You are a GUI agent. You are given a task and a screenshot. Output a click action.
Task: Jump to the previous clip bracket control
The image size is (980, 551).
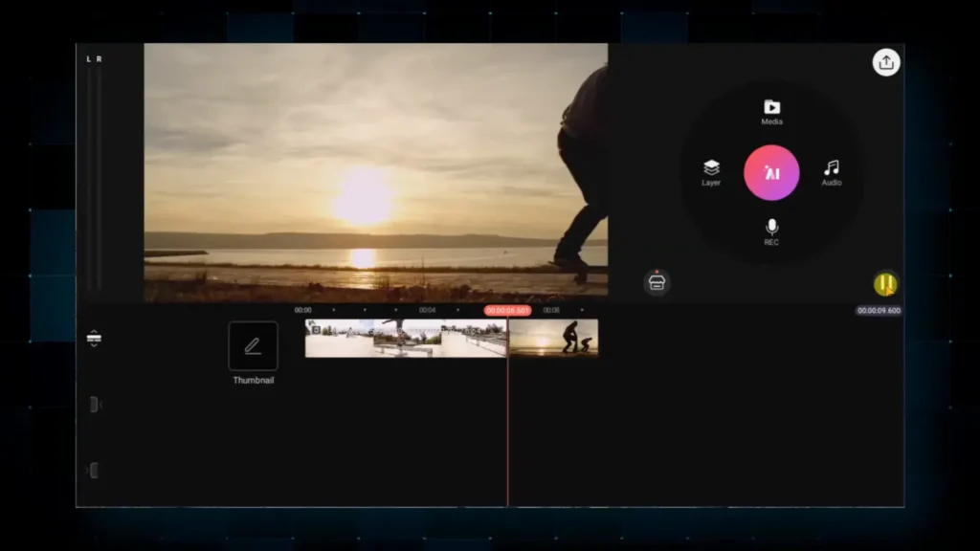(95, 405)
